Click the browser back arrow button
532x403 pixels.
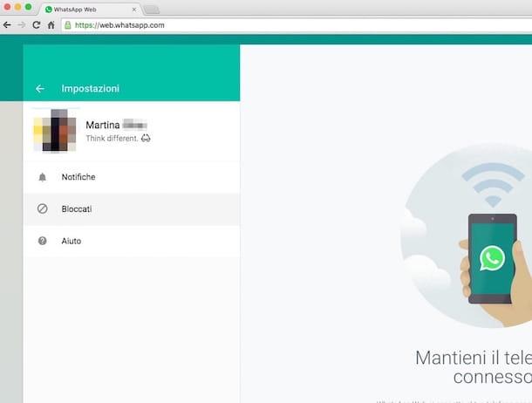pyautogui.click(x=7, y=25)
